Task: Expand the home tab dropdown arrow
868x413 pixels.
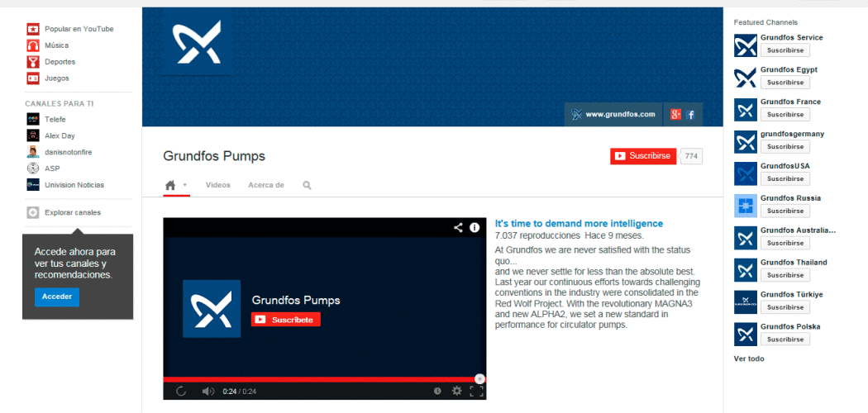Action: pyautogui.click(x=185, y=185)
